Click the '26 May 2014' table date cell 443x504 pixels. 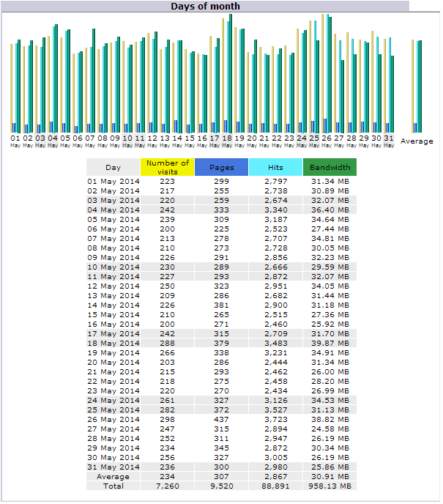[x=113, y=419]
